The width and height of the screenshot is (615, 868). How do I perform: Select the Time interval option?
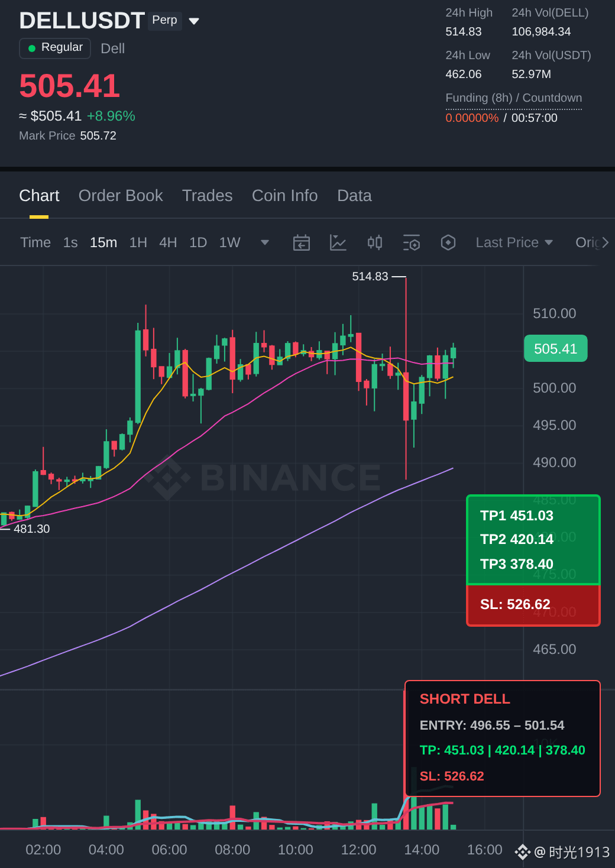(x=35, y=242)
